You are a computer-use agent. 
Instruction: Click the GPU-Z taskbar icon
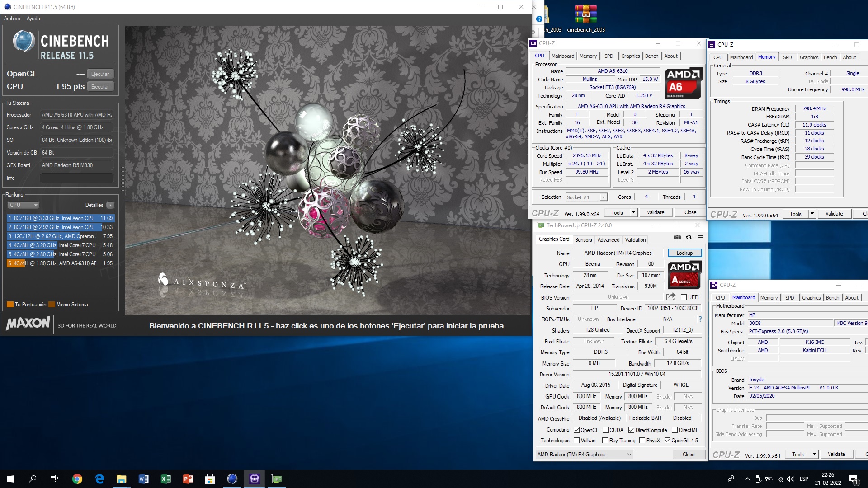[x=277, y=479]
